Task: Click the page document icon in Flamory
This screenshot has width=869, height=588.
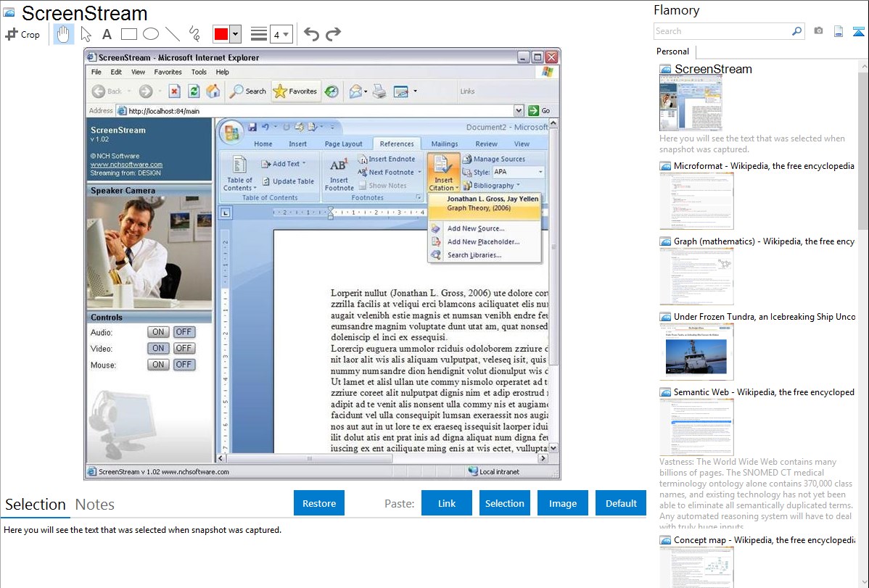Action: click(x=839, y=31)
